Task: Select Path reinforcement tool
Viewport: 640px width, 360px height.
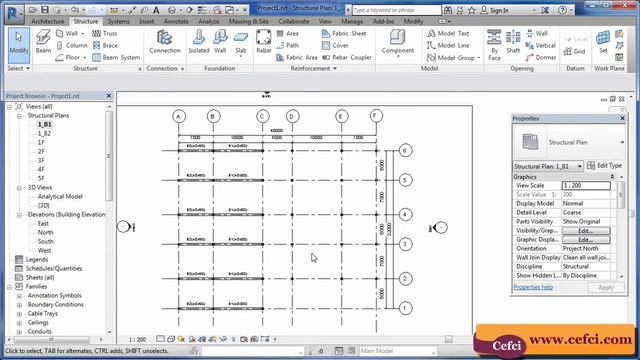Action: 288,45
